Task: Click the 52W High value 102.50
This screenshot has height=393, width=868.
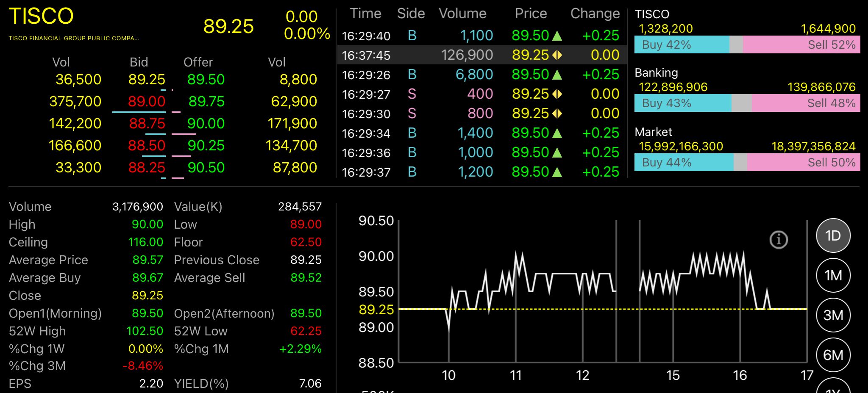Action: click(145, 331)
